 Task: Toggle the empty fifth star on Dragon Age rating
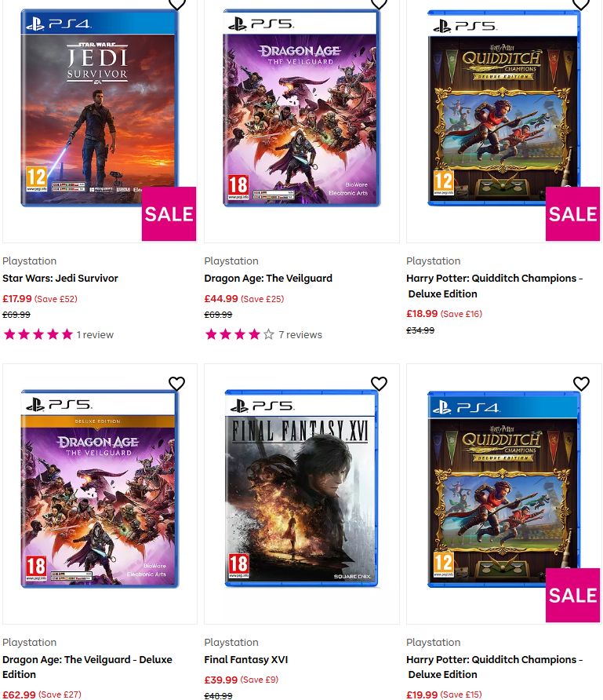(x=267, y=334)
